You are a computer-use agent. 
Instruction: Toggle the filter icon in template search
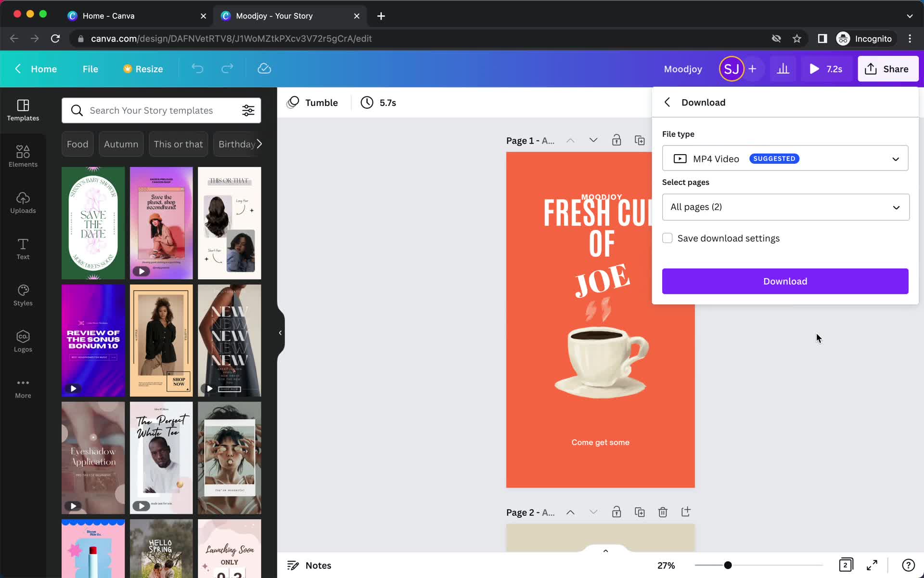pos(249,110)
